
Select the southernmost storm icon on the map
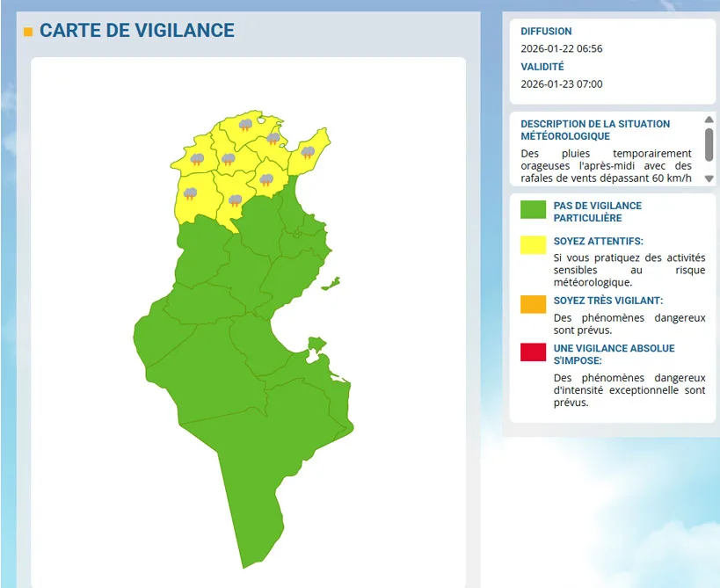click(235, 200)
